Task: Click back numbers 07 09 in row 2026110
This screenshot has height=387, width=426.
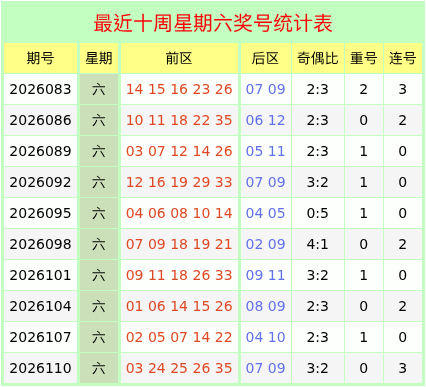Action: click(x=265, y=368)
